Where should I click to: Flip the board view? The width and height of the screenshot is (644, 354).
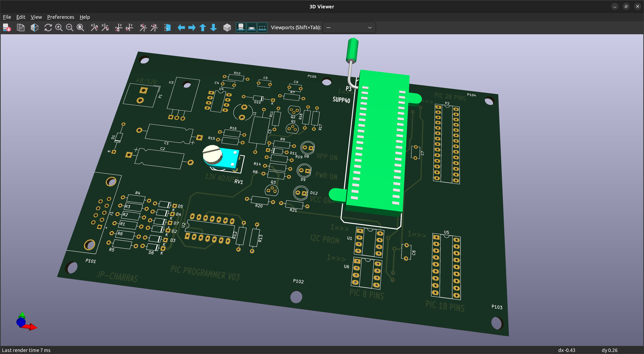click(x=167, y=28)
